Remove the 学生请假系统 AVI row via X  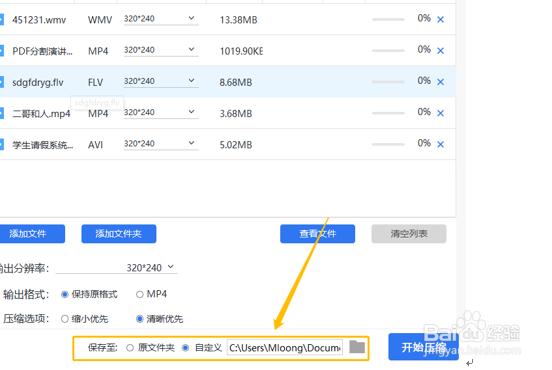tap(440, 144)
